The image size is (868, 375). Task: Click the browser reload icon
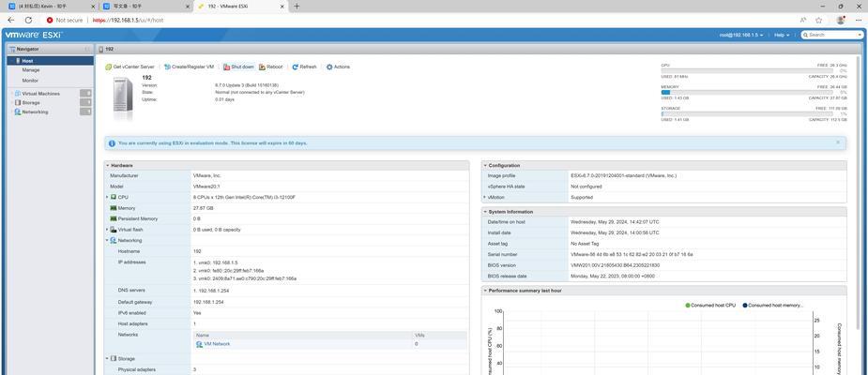point(28,20)
